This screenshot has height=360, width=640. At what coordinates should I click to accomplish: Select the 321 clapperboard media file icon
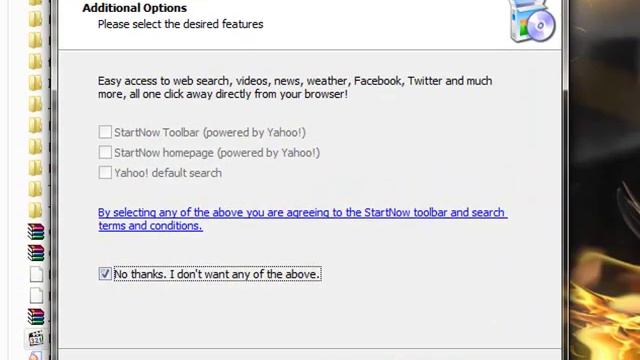tap(36, 338)
